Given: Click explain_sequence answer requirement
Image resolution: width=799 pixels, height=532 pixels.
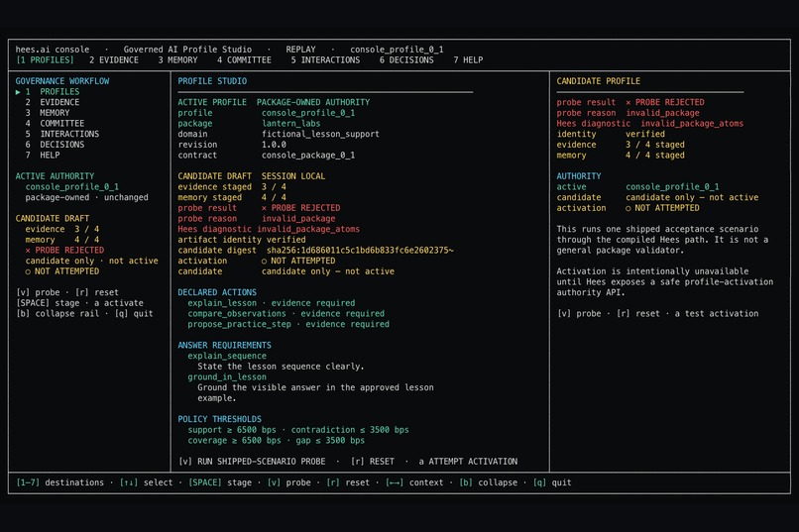Looking at the screenshot, I should point(227,356).
